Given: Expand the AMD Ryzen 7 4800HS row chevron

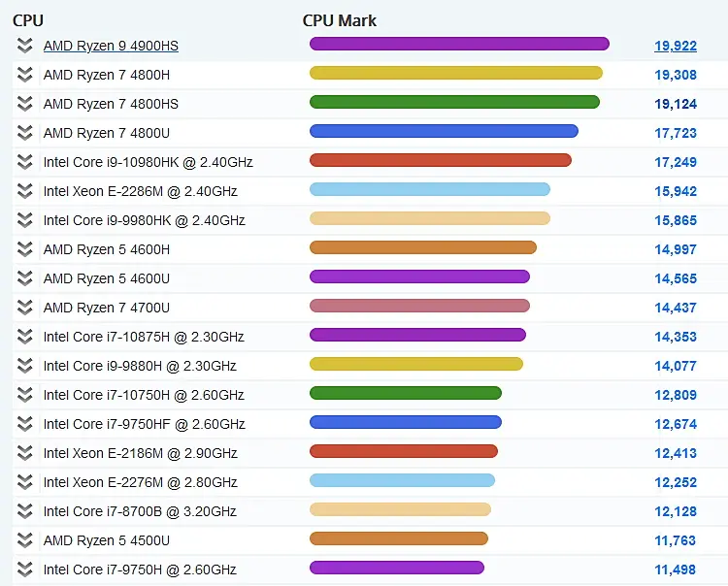Looking at the screenshot, I should point(24,104).
